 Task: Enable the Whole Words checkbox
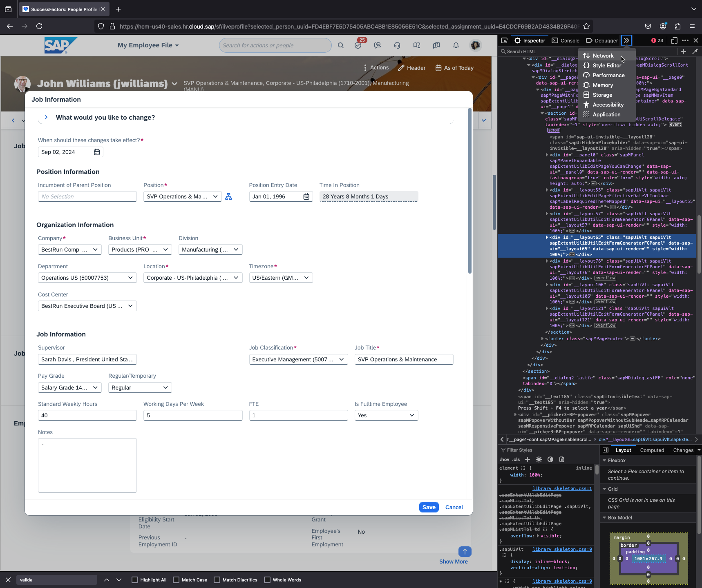pos(267,580)
